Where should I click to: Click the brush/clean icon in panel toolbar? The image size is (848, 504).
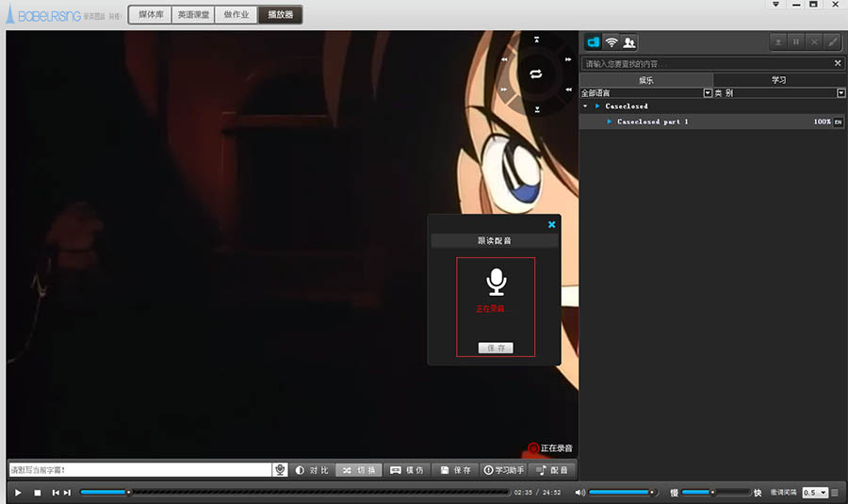pos(833,41)
